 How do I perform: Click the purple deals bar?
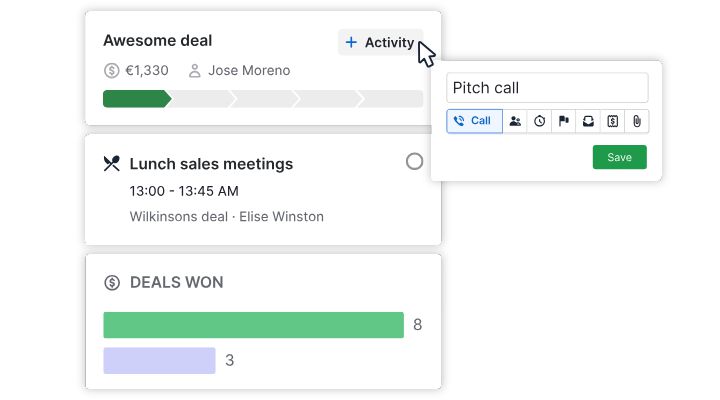point(159,360)
